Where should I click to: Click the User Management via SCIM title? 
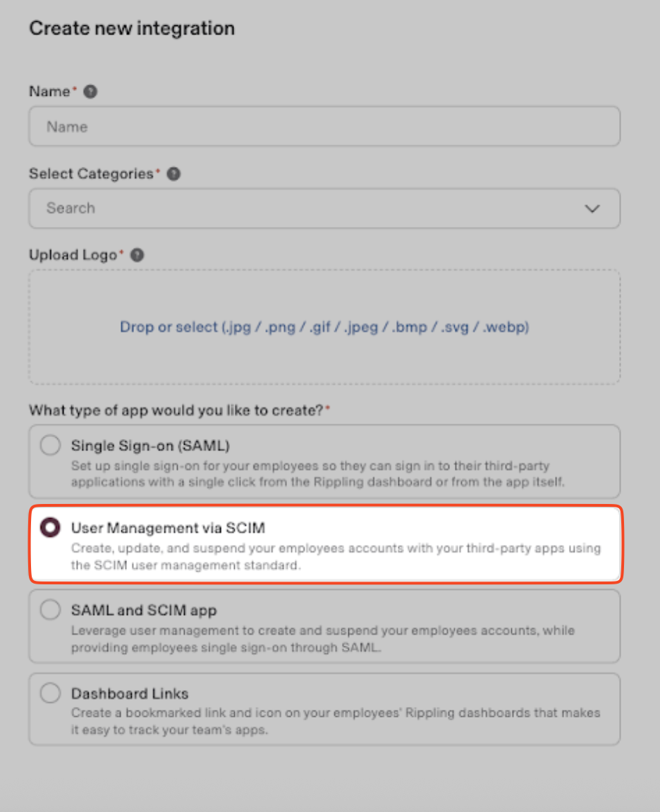(x=168, y=527)
